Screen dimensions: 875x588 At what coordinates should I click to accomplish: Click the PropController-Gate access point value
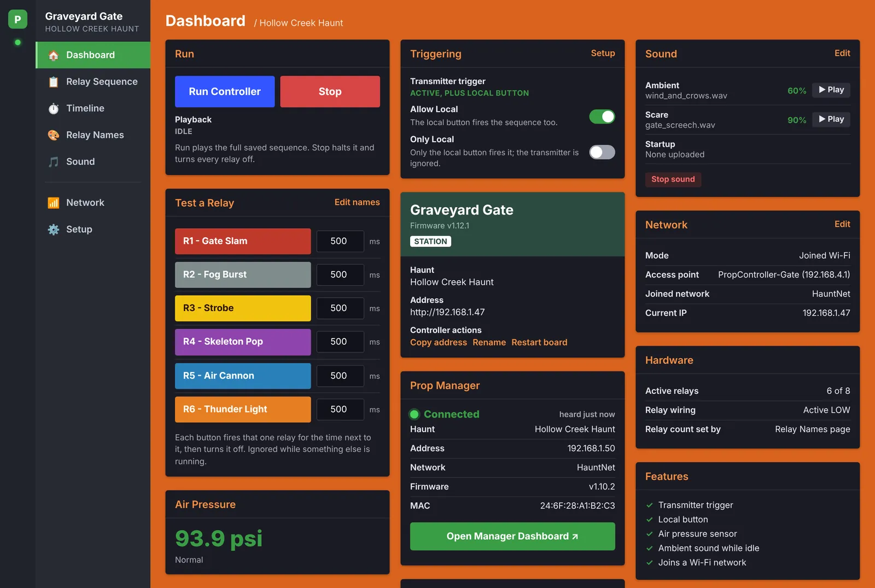pos(784,275)
